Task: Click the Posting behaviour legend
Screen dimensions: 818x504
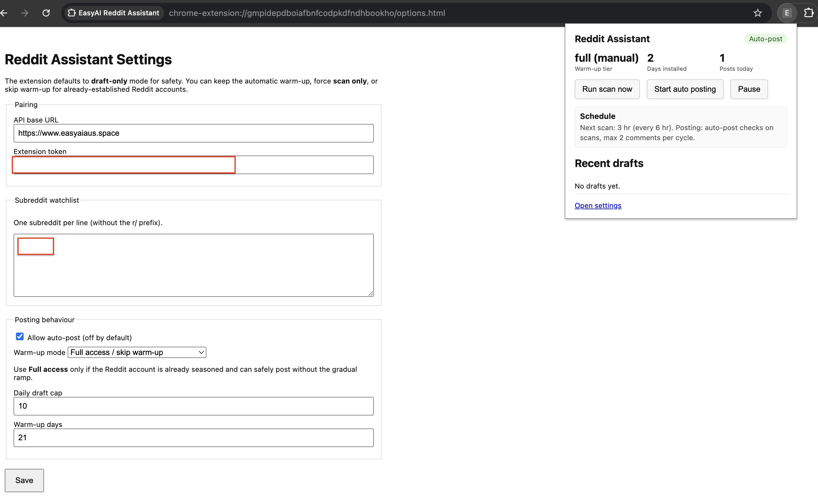Action: click(45, 320)
